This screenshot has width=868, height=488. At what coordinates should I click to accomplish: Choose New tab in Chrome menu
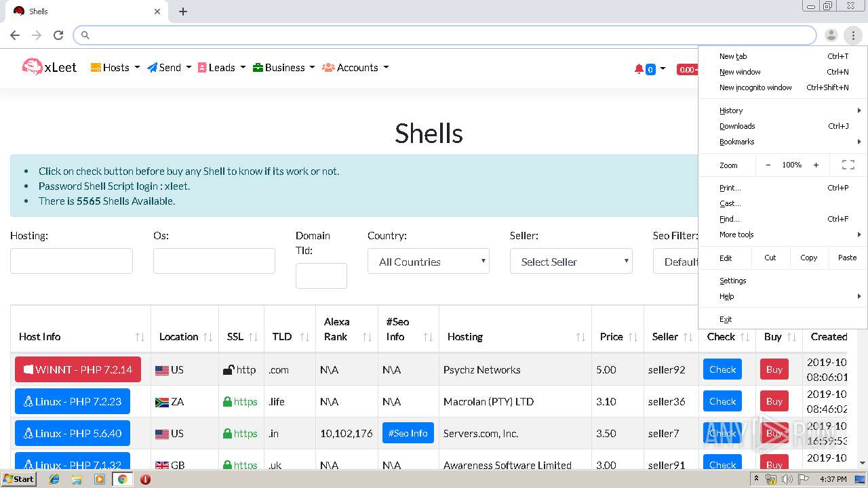783,56
